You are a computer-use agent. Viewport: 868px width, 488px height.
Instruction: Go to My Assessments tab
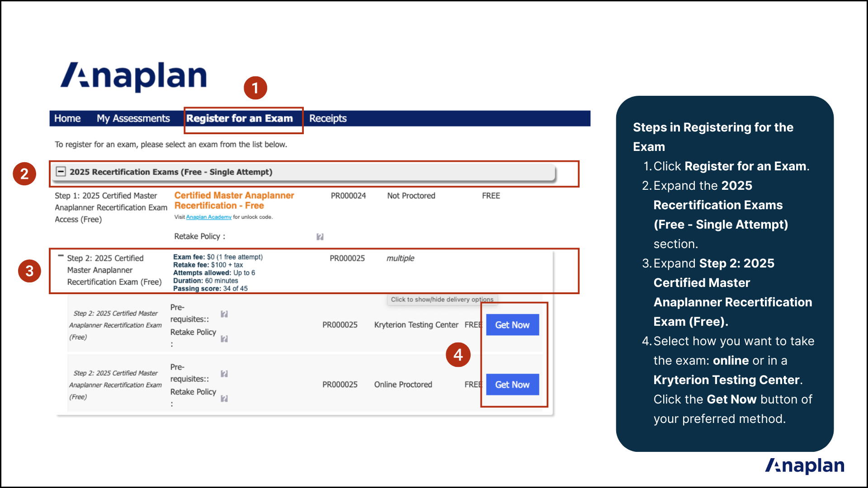(133, 118)
